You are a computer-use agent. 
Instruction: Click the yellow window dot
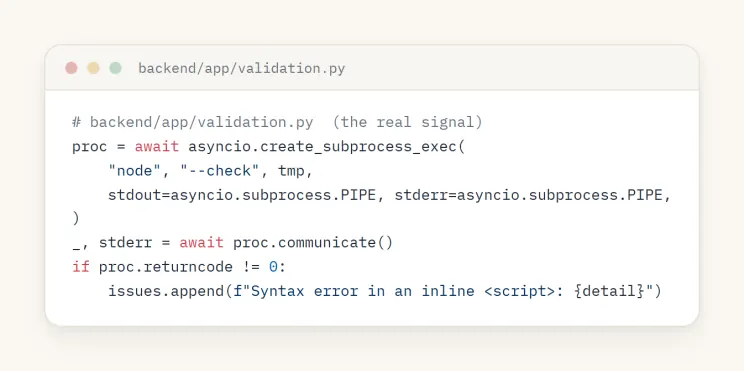tap(93, 68)
